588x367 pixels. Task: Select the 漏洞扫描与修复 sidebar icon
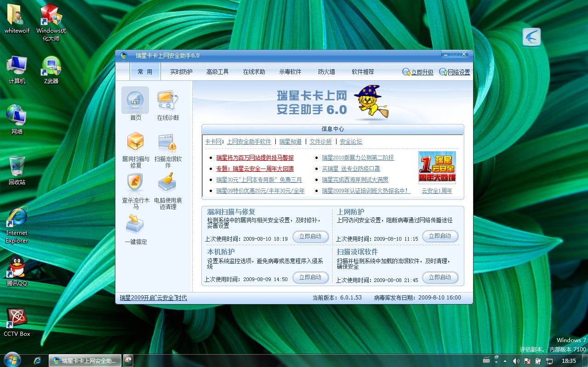pyautogui.click(x=135, y=142)
